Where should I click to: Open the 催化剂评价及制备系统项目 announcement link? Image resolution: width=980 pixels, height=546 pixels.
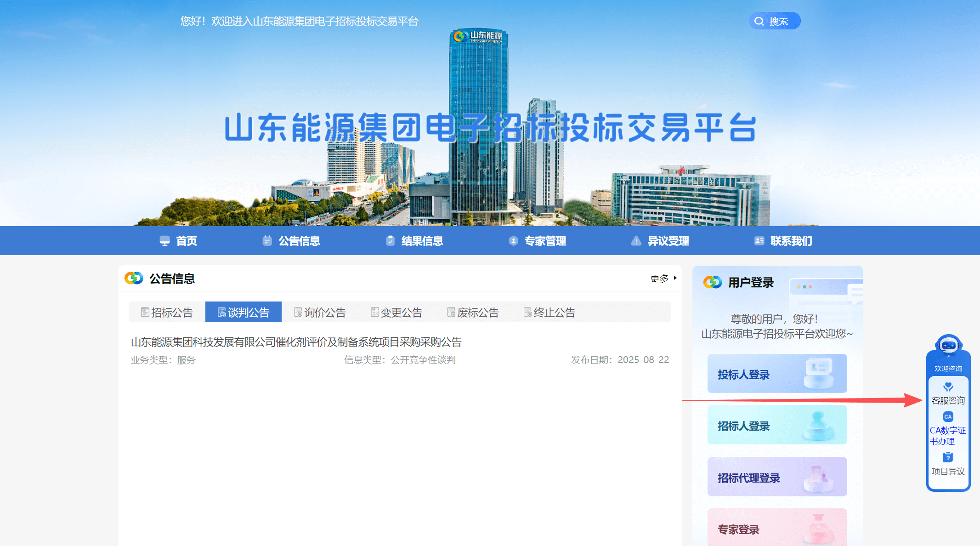click(296, 342)
